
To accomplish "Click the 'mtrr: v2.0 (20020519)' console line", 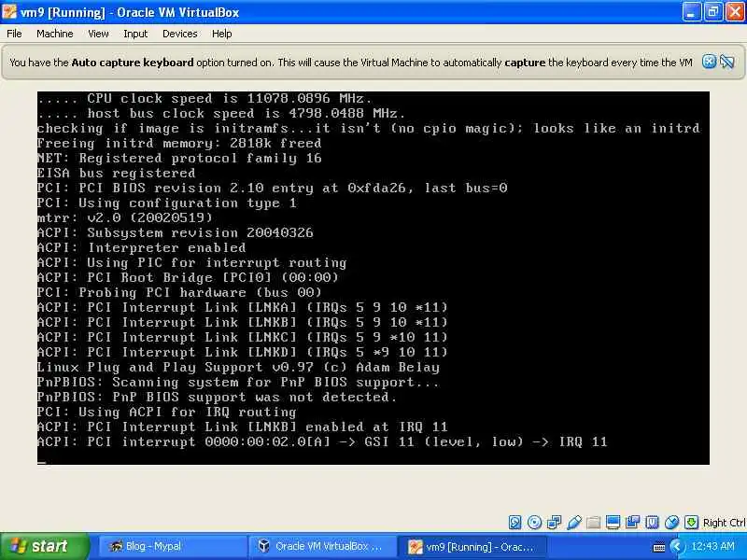I will pos(125,217).
